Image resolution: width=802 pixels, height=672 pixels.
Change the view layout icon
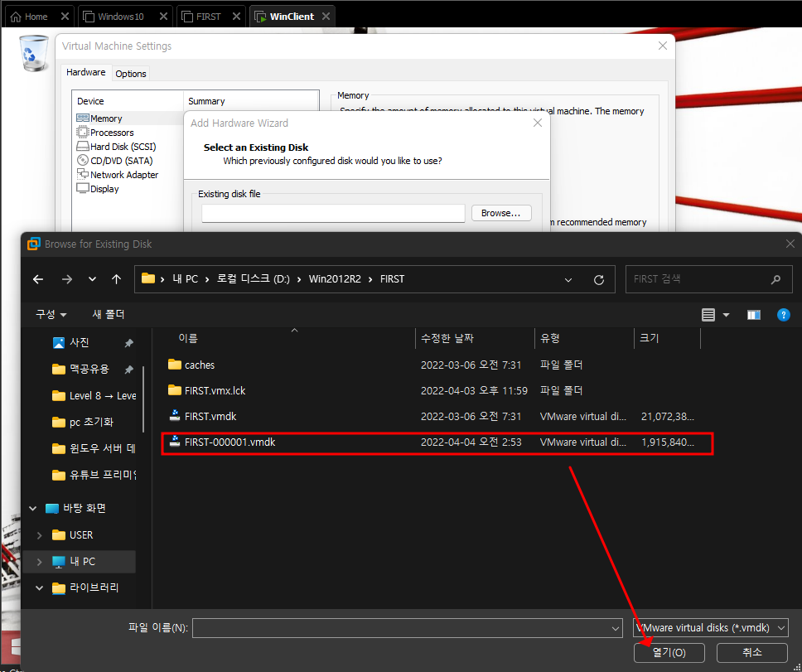tap(708, 315)
